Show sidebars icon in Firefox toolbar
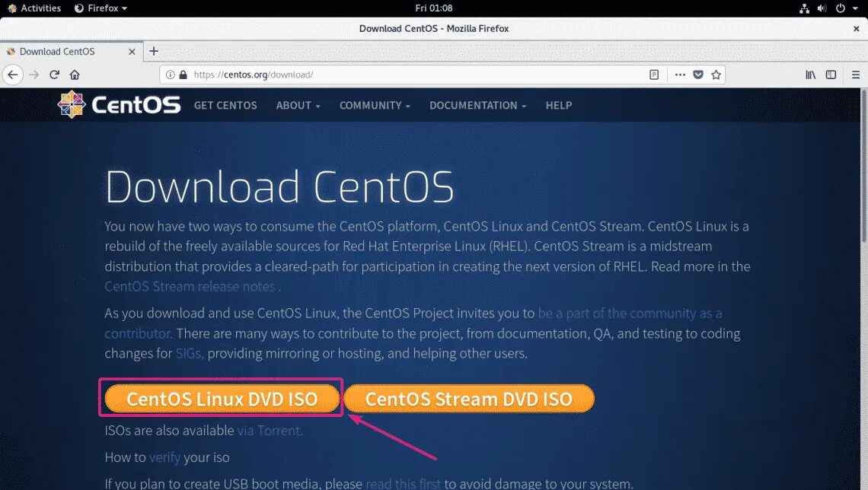This screenshot has height=490, width=868. click(831, 75)
